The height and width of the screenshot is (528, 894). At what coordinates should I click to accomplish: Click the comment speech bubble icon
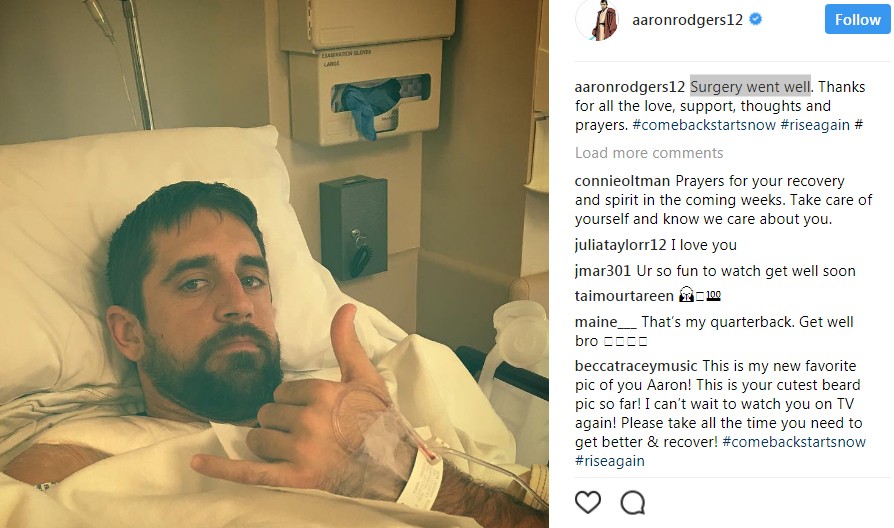[633, 502]
